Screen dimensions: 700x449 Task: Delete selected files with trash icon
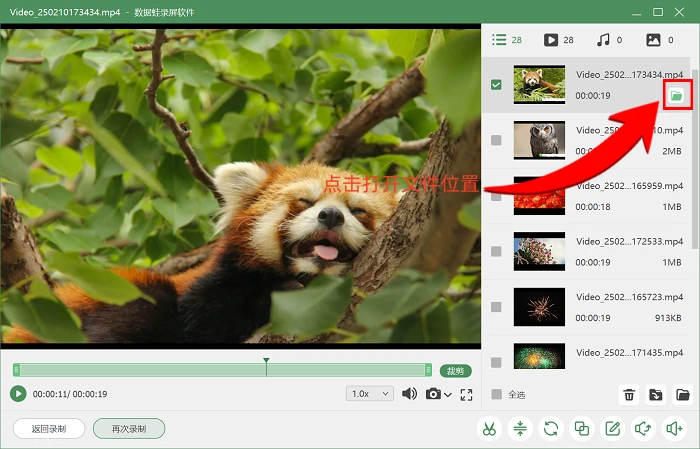tap(629, 395)
